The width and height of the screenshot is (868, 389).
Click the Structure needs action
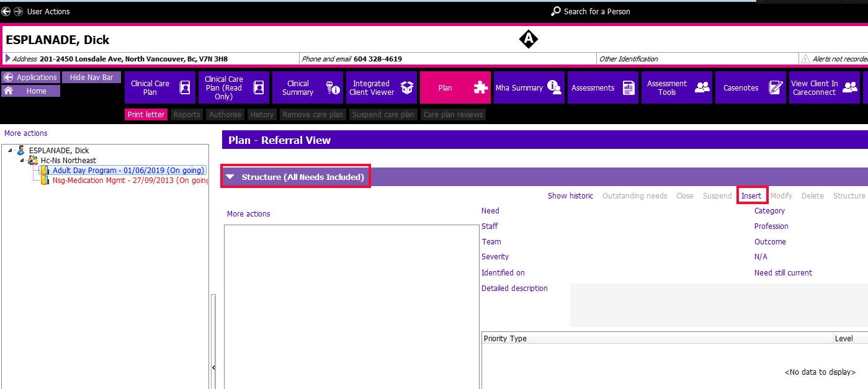click(x=849, y=196)
